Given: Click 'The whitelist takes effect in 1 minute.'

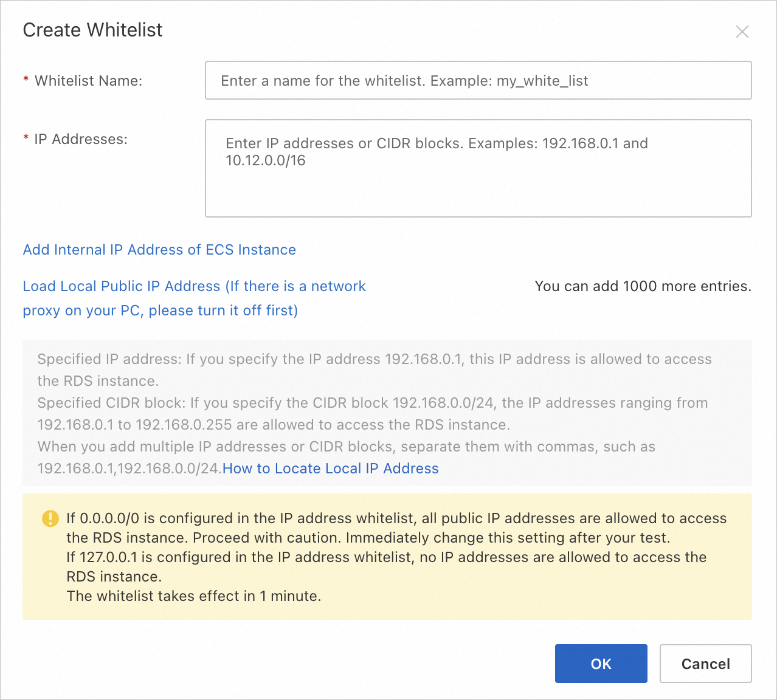Looking at the screenshot, I should 194,596.
